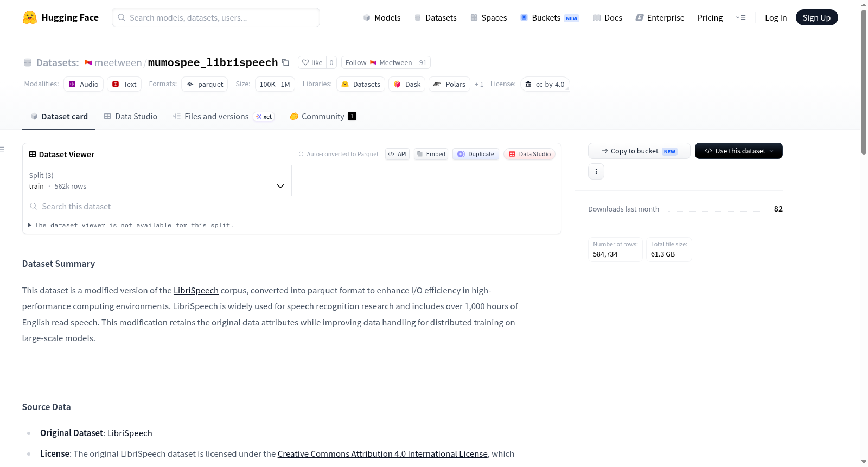Image resolution: width=868 pixels, height=467 pixels.
Task: Go to Pricing
Action: 710,17
